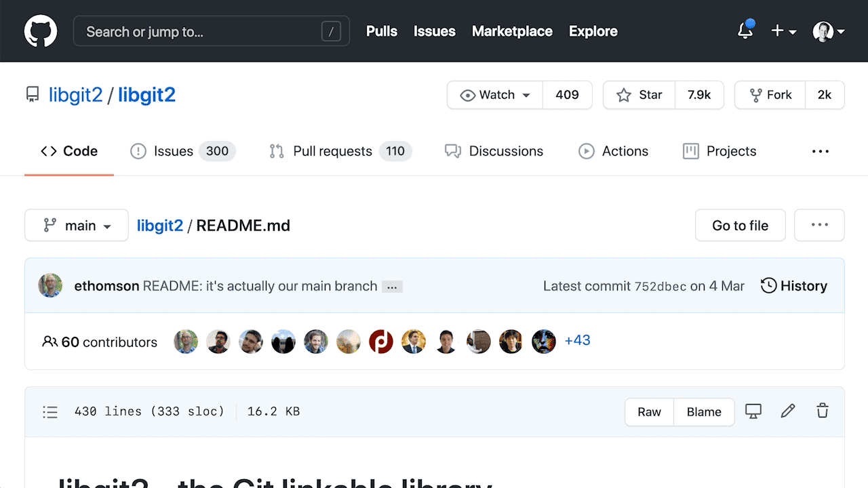Viewport: 868px width, 488px height.
Task: Open the user avatar menu
Action: point(829,31)
